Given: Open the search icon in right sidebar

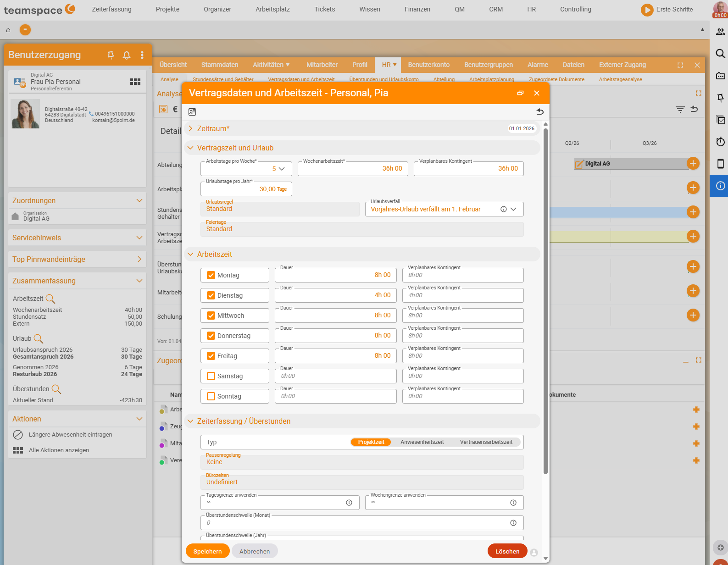Looking at the screenshot, I should [720, 54].
